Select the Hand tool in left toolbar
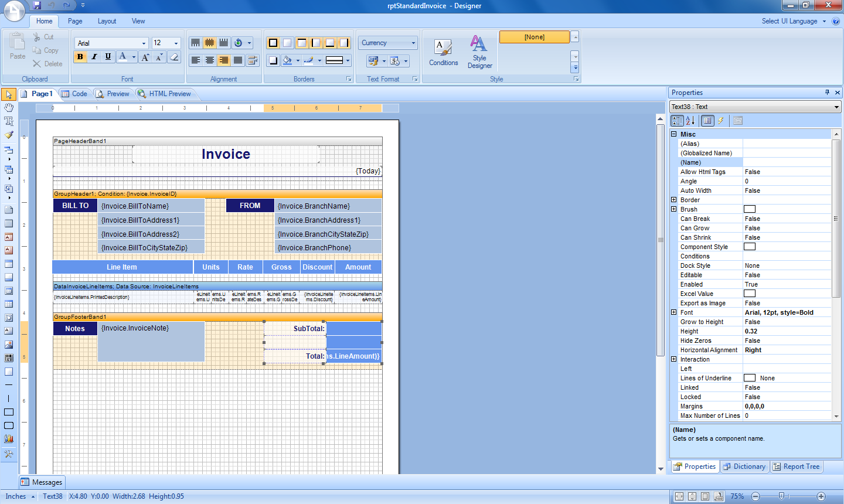 [9, 108]
